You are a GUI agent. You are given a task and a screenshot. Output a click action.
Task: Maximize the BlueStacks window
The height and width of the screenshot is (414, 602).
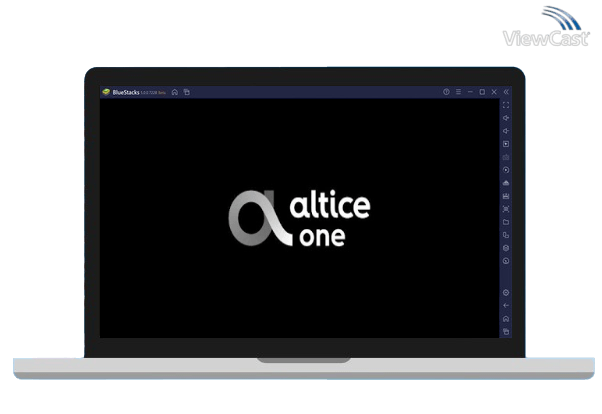click(x=482, y=92)
